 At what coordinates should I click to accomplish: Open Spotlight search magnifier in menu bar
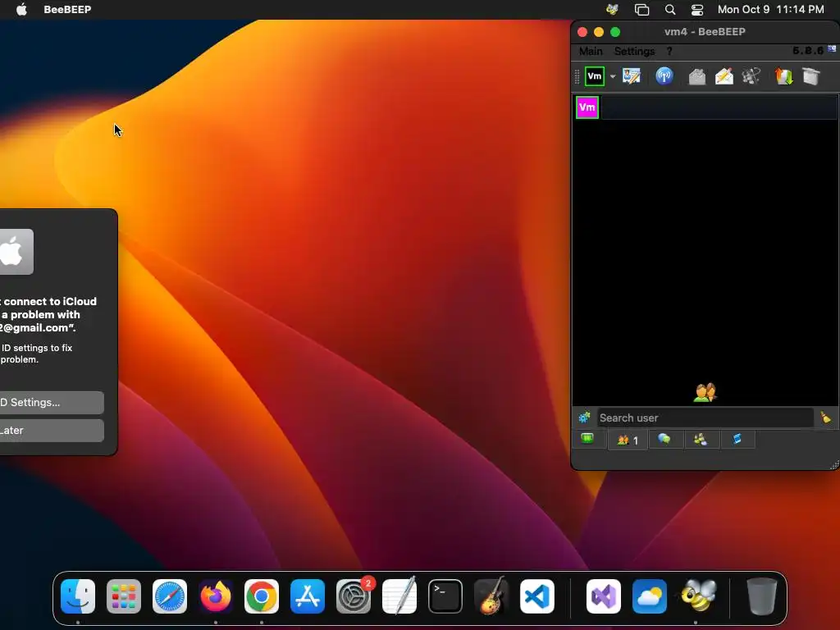pyautogui.click(x=669, y=9)
